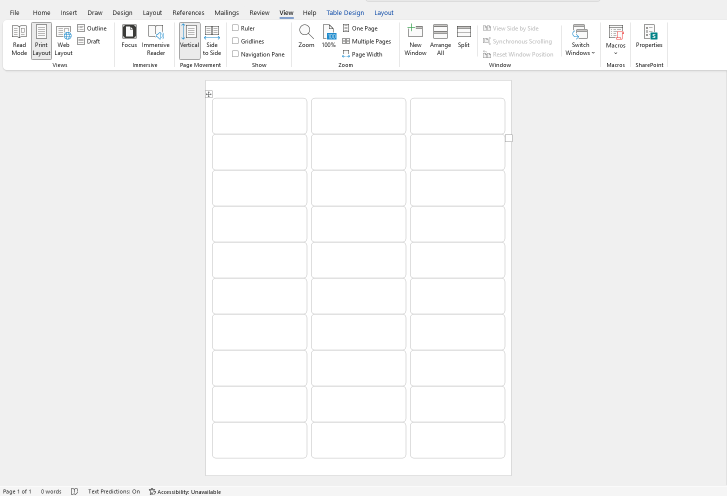The image size is (727, 496).
Task: Click the Multiple Pages button
Action: [366, 41]
